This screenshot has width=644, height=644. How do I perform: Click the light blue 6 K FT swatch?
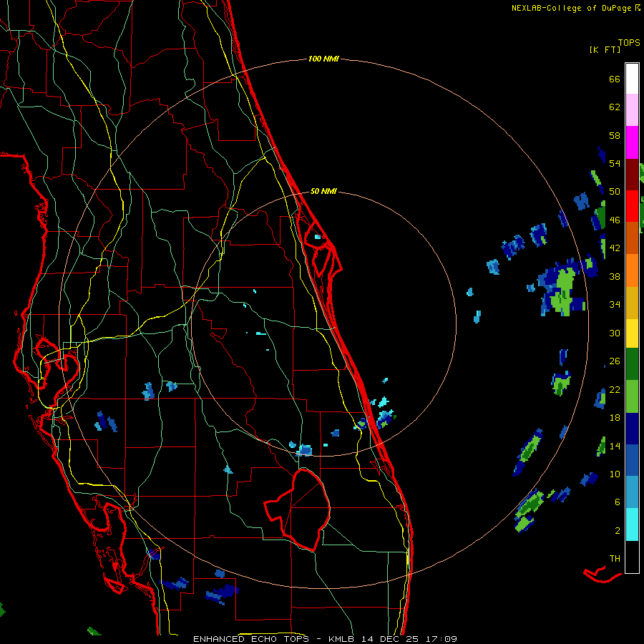(x=632, y=492)
